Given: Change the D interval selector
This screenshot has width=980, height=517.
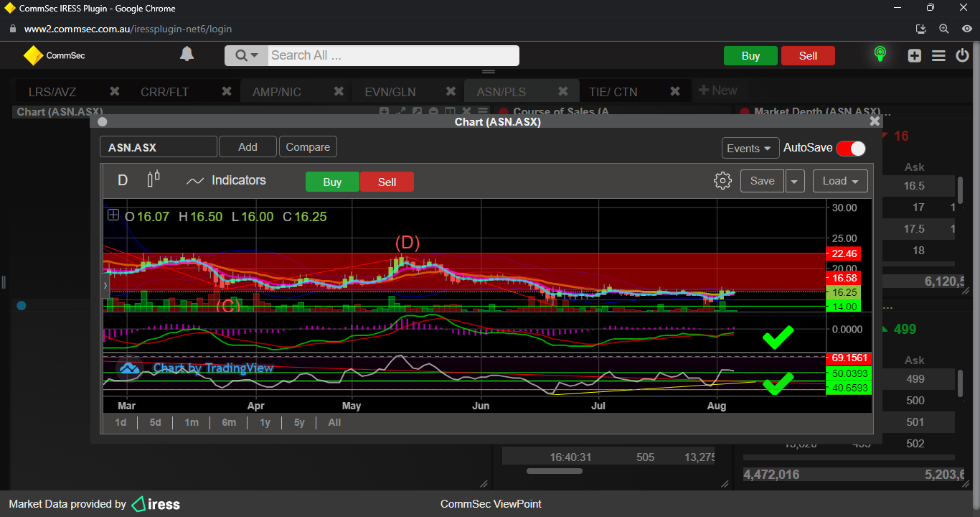Looking at the screenshot, I should click(x=123, y=180).
